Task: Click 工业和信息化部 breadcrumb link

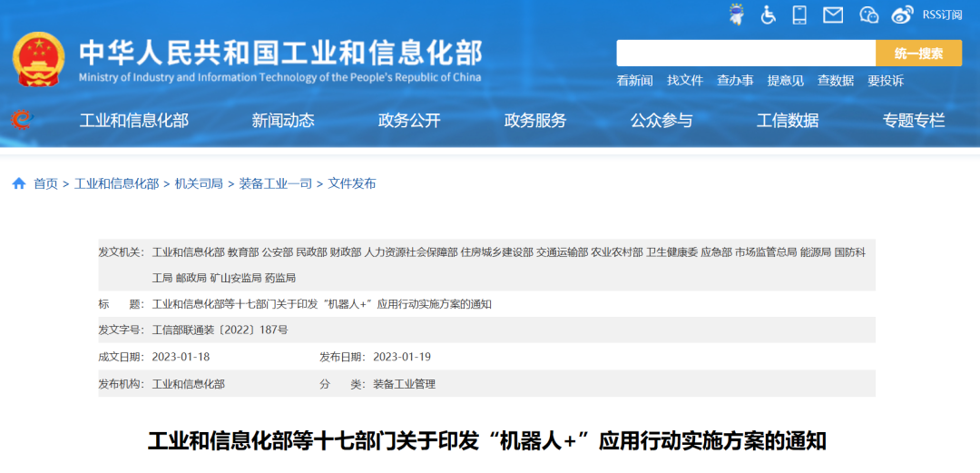Action: point(117,184)
